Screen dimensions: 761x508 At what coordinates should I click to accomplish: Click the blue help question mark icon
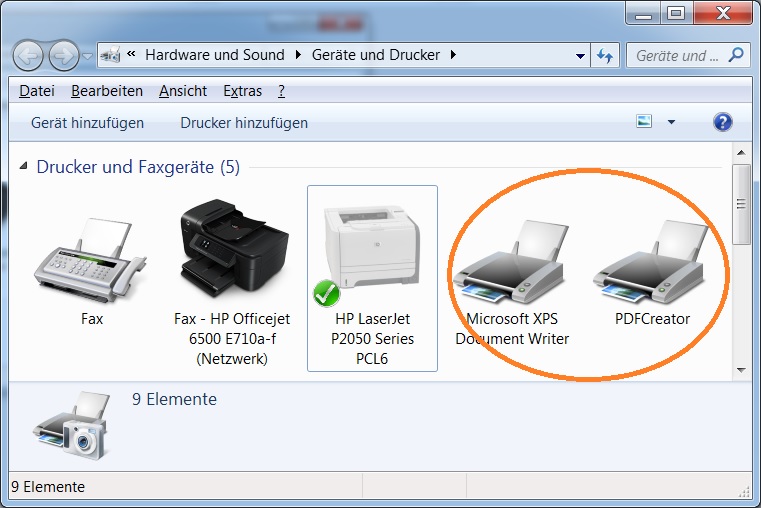tap(722, 122)
